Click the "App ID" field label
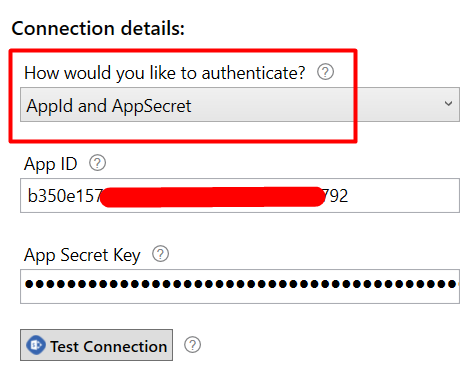The height and width of the screenshot is (381, 469). pos(51,164)
